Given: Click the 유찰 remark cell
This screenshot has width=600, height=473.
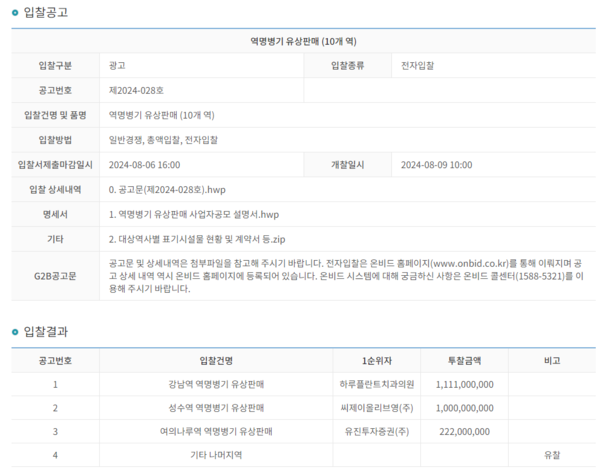Looking at the screenshot, I should pos(552,455).
